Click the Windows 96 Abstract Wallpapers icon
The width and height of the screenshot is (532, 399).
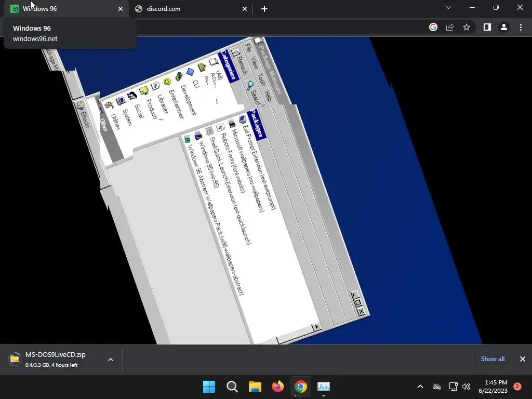click(187, 139)
